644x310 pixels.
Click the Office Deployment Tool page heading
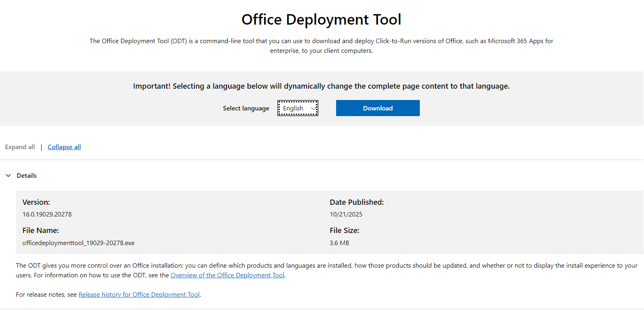coord(321,19)
